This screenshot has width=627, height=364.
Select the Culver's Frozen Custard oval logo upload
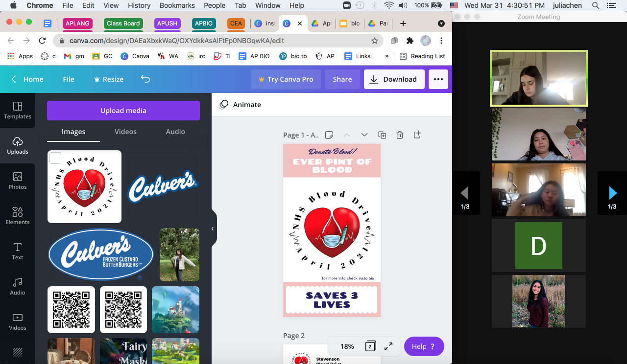(101, 254)
